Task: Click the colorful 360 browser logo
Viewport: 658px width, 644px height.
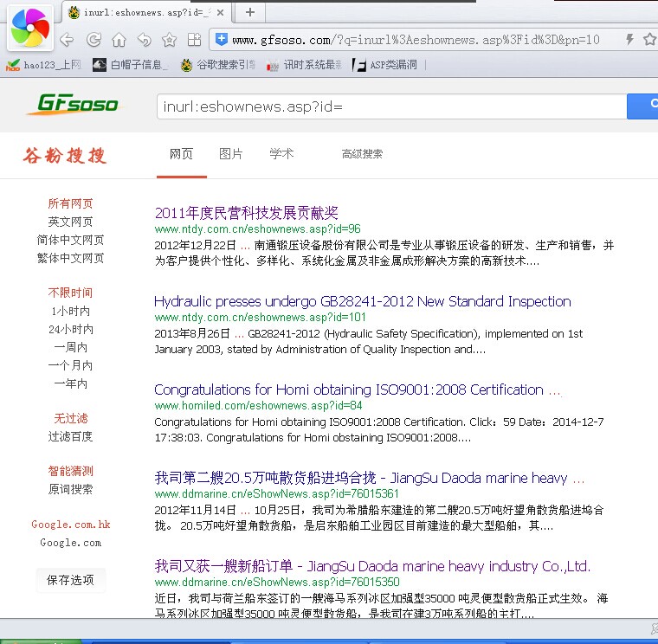Action: (x=29, y=28)
